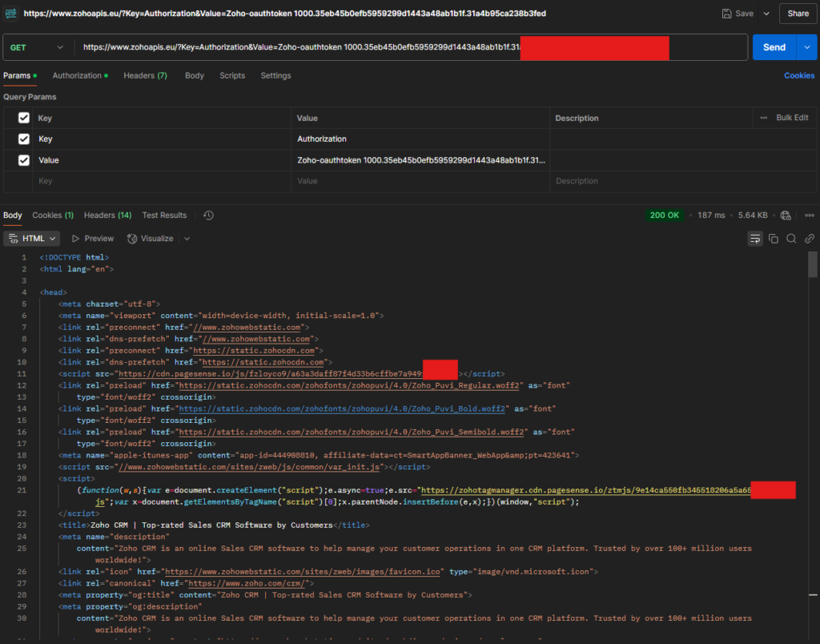Click the HTTP request type icon
Viewport: 820px width, 644px height.
click(10, 13)
